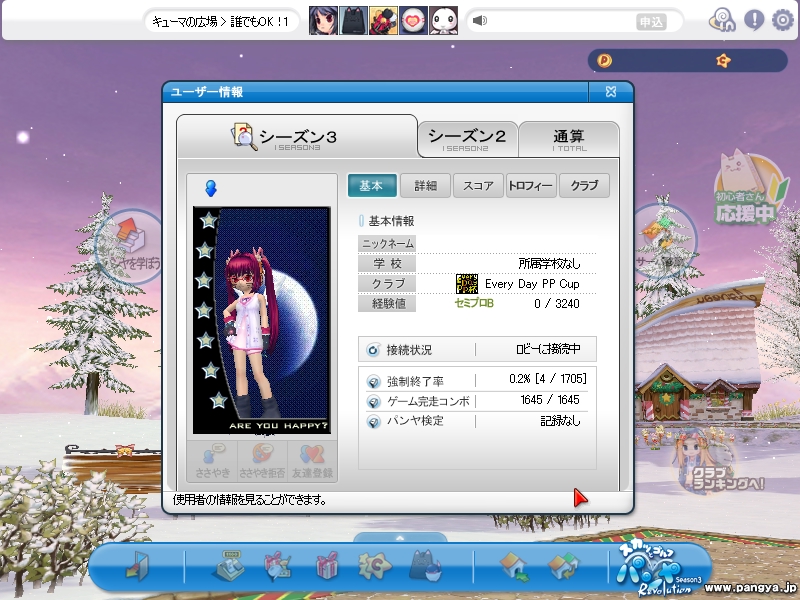Click the speaker megaphone icon
Image resolution: width=800 pixels, height=600 pixels.
point(480,21)
